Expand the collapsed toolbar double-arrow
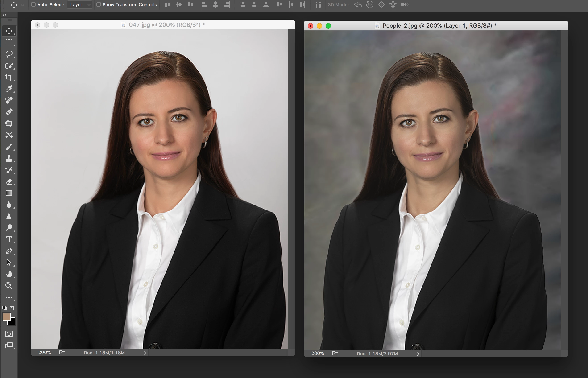The height and width of the screenshot is (378, 588). click(x=4, y=15)
